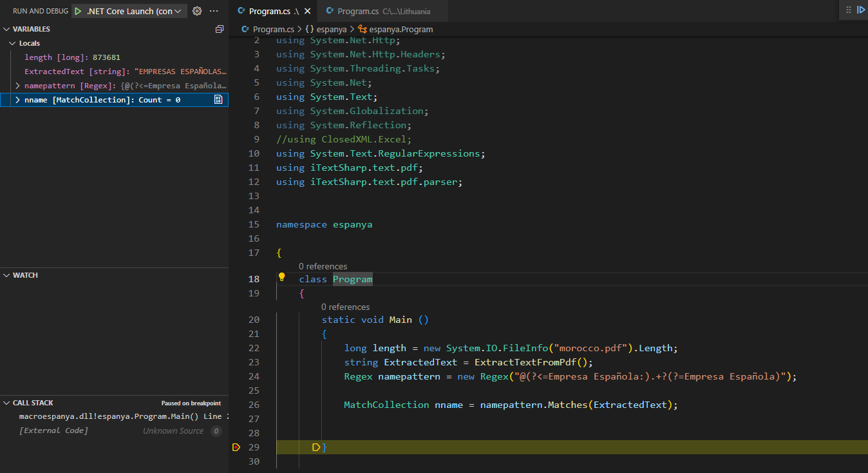Image resolution: width=868 pixels, height=473 pixels.
Task: Click System.Text.RegularExpressions using line
Action: tap(381, 153)
